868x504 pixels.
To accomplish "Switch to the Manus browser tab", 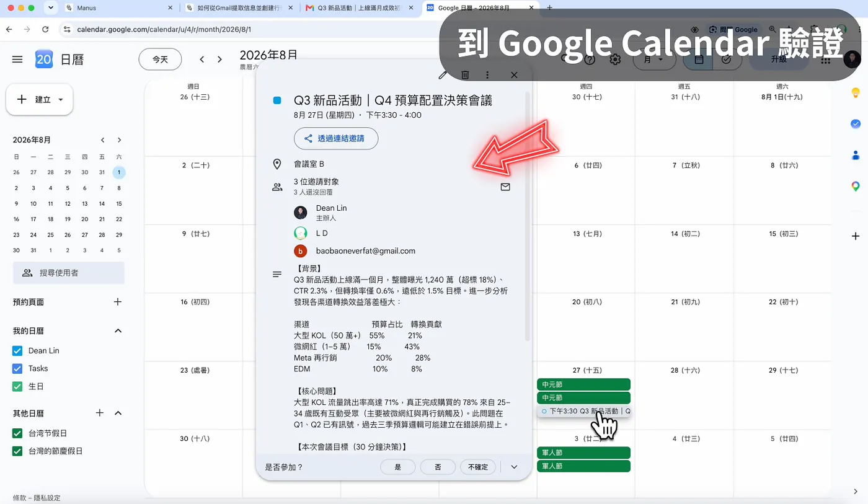I will pos(118,8).
